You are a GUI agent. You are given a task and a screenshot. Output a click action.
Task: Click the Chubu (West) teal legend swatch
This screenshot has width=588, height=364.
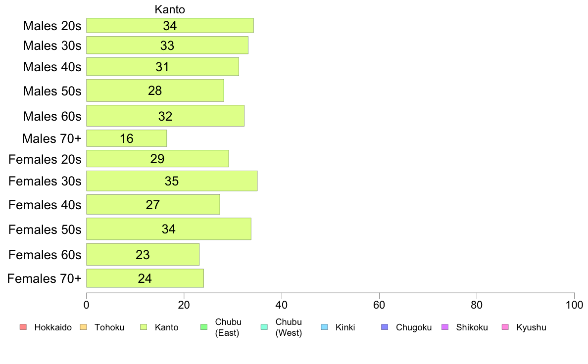(264, 327)
